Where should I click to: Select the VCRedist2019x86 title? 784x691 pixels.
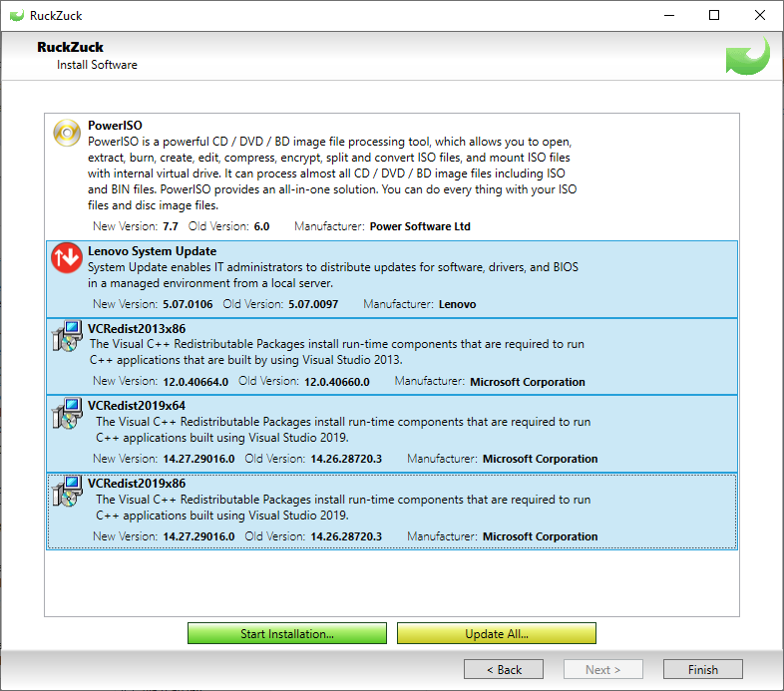pos(137,484)
